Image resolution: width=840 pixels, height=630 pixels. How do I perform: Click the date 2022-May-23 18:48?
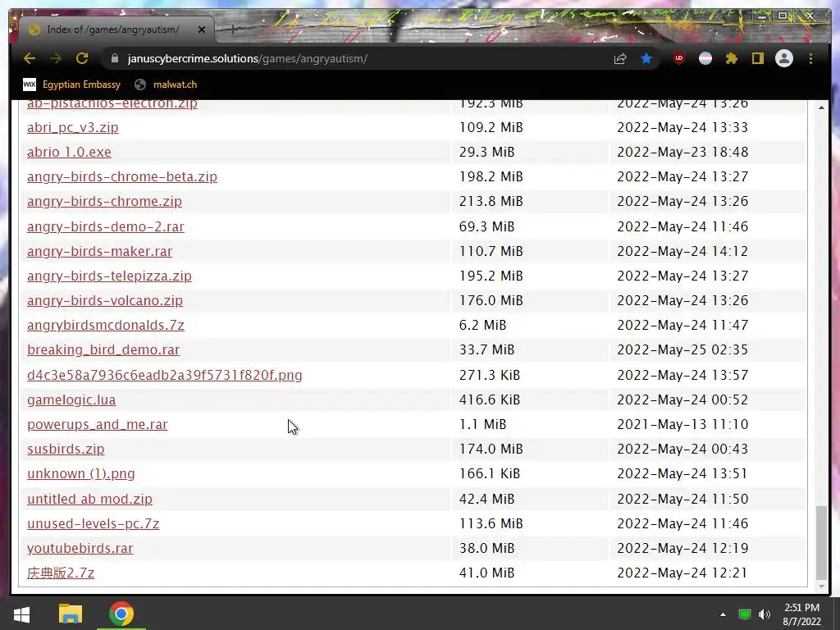pyautogui.click(x=682, y=152)
